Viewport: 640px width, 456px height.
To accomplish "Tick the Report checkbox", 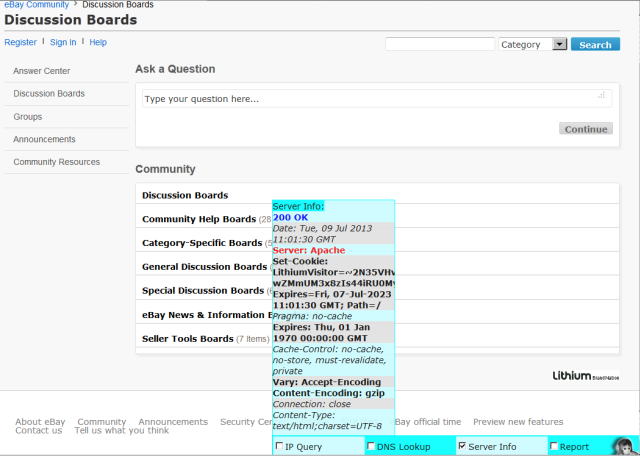I will [554, 447].
